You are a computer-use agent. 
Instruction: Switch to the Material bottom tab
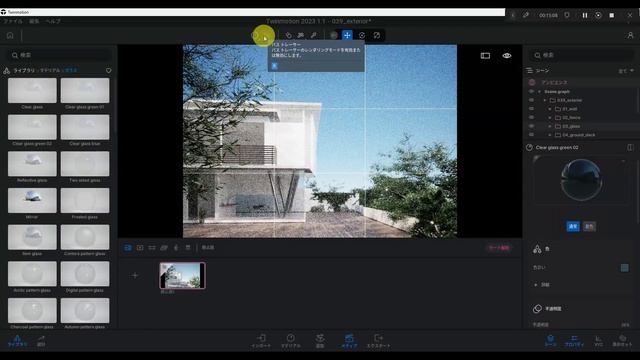click(x=291, y=340)
